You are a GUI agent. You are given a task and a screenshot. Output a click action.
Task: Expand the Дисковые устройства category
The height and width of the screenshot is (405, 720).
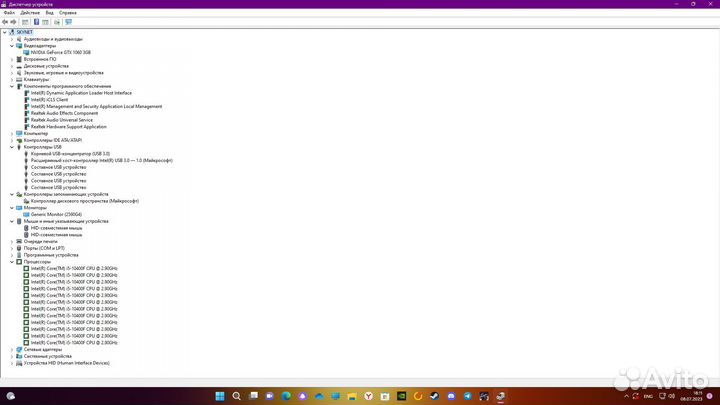coord(12,66)
